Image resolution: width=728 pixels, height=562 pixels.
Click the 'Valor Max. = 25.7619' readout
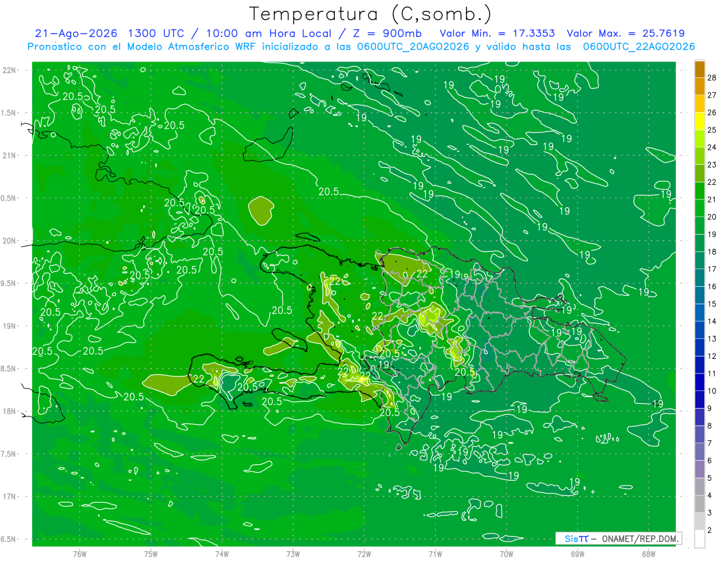point(625,33)
